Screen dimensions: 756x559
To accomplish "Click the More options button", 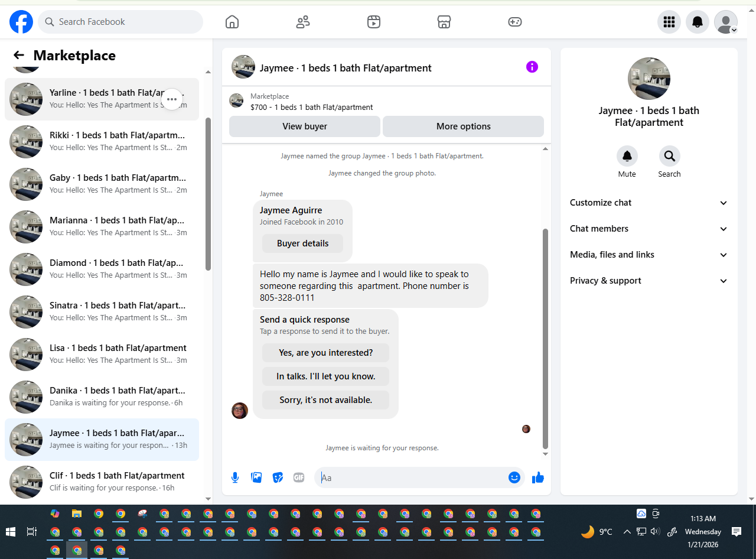I will point(464,126).
